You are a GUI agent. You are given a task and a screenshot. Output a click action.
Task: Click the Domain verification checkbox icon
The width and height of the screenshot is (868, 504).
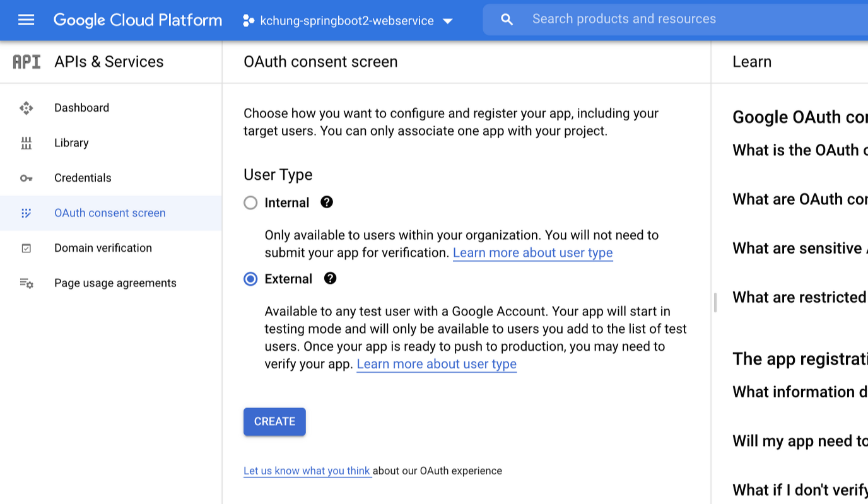[26, 248]
